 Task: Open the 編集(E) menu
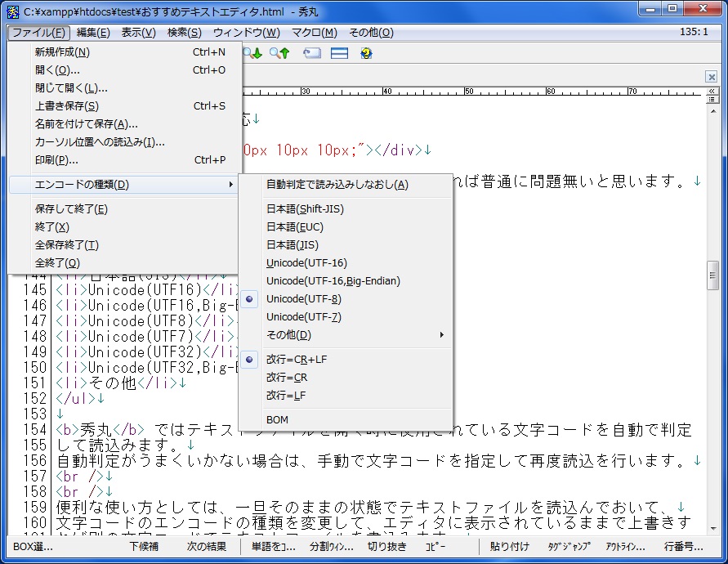pos(93,33)
